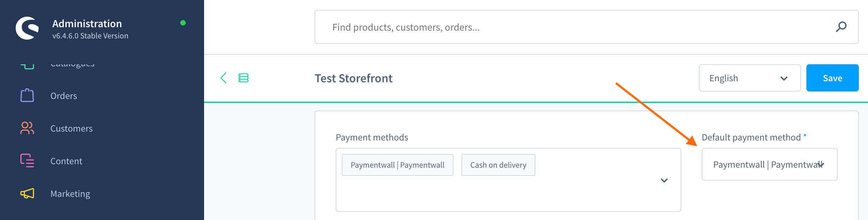Click the Shopware logo icon

pyautogui.click(x=27, y=28)
